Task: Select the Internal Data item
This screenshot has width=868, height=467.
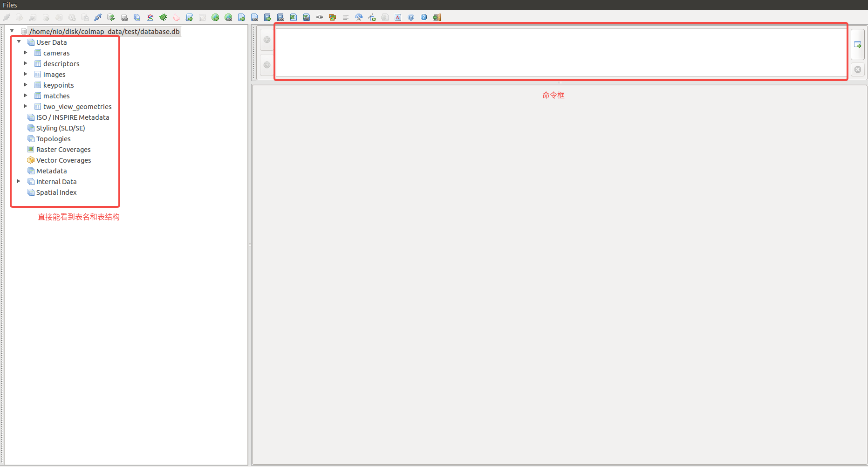Action: pyautogui.click(x=56, y=182)
